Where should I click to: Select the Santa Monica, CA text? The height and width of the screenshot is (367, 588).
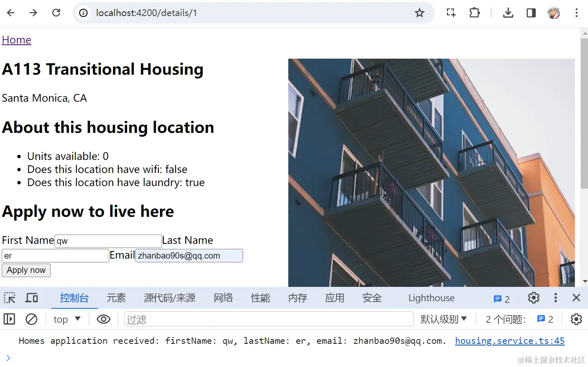point(44,98)
